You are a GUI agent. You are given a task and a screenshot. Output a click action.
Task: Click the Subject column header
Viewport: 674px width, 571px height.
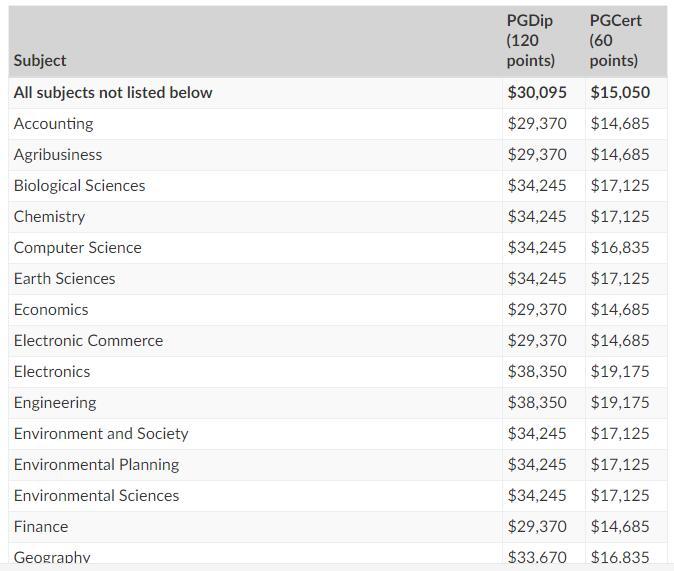click(40, 61)
